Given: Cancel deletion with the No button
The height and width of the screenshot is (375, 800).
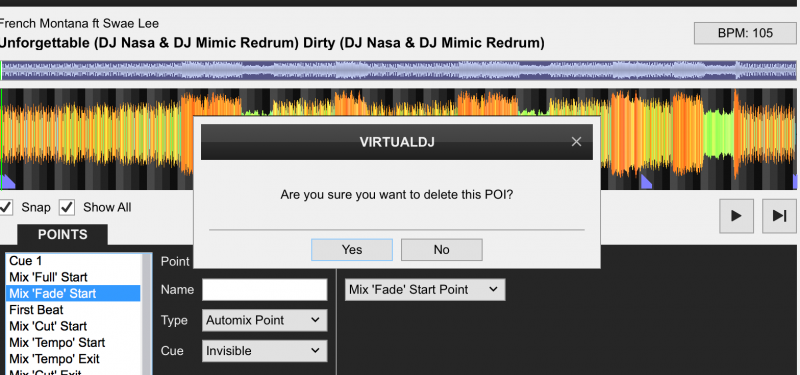Looking at the screenshot, I should (441, 249).
